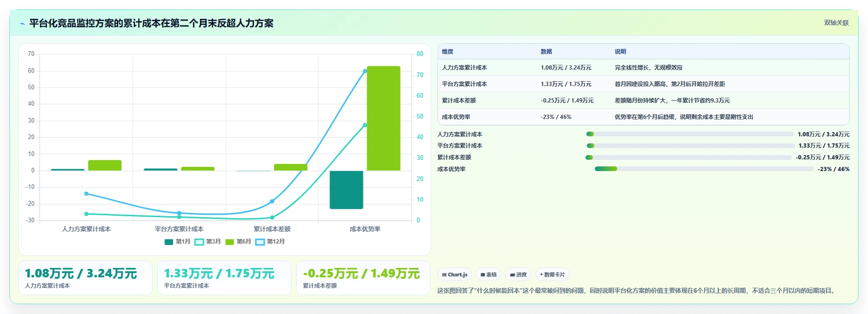This screenshot has height=314, width=868.
Task: Click the 双轴关联 tag in the header
Action: tap(836, 23)
